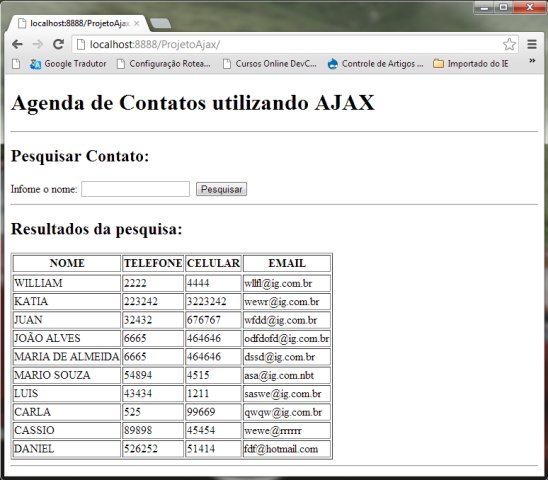The width and height of the screenshot is (548, 480).
Task: Open the Google Tradutor bookmark
Action: (68, 64)
